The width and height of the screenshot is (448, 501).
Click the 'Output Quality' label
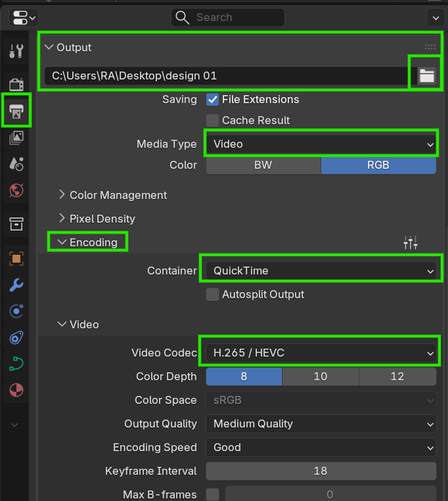pyautogui.click(x=161, y=424)
